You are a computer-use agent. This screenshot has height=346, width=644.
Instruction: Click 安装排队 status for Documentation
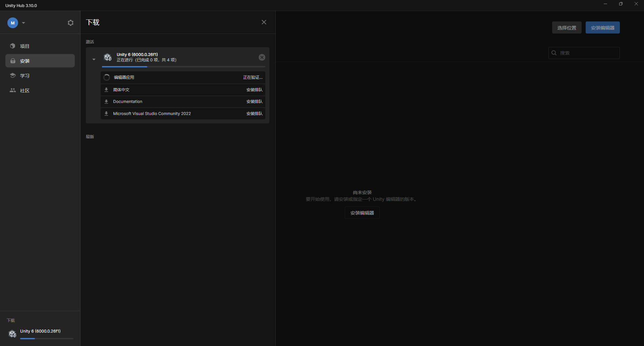[x=255, y=102]
